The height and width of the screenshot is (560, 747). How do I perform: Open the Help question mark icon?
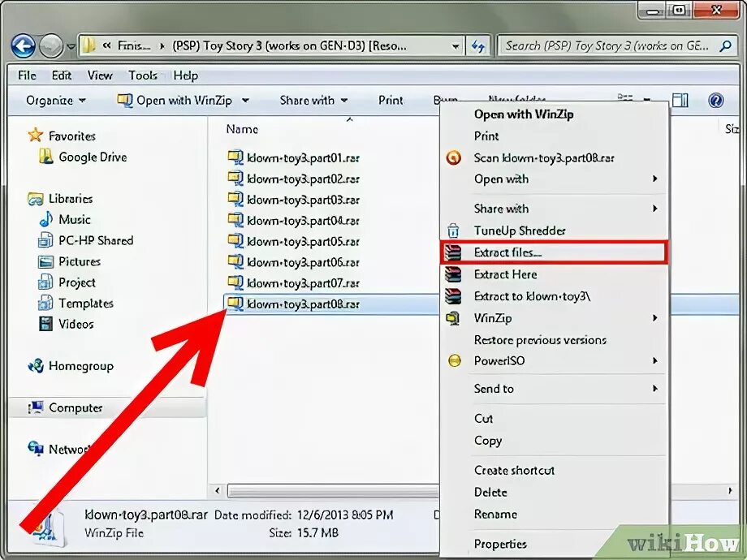pyautogui.click(x=715, y=100)
